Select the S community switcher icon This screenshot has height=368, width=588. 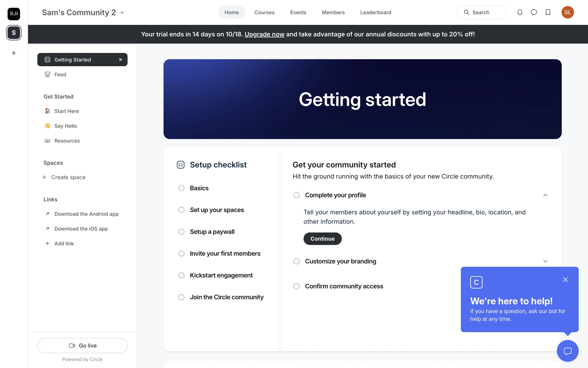coord(14,33)
